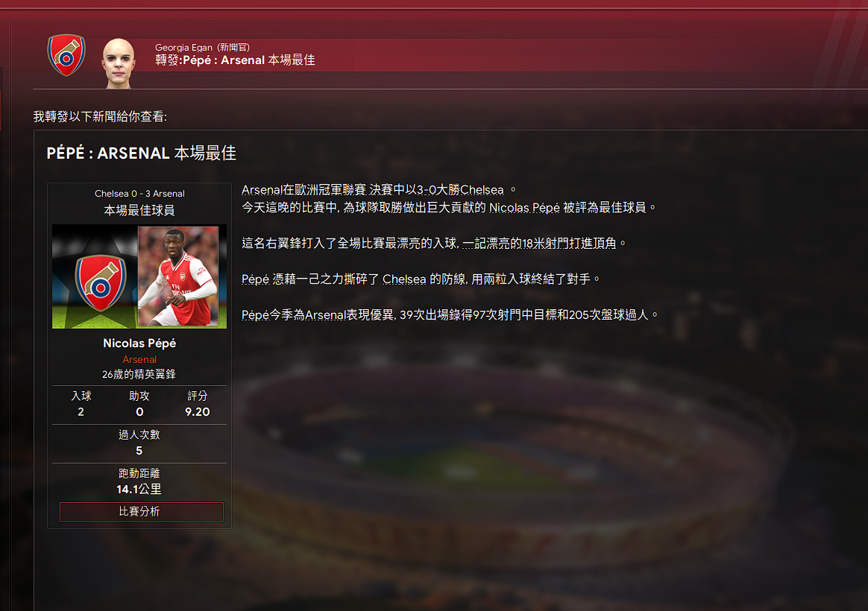Click the 18米射門 goal description link
The height and width of the screenshot is (611, 868).
pos(538,244)
